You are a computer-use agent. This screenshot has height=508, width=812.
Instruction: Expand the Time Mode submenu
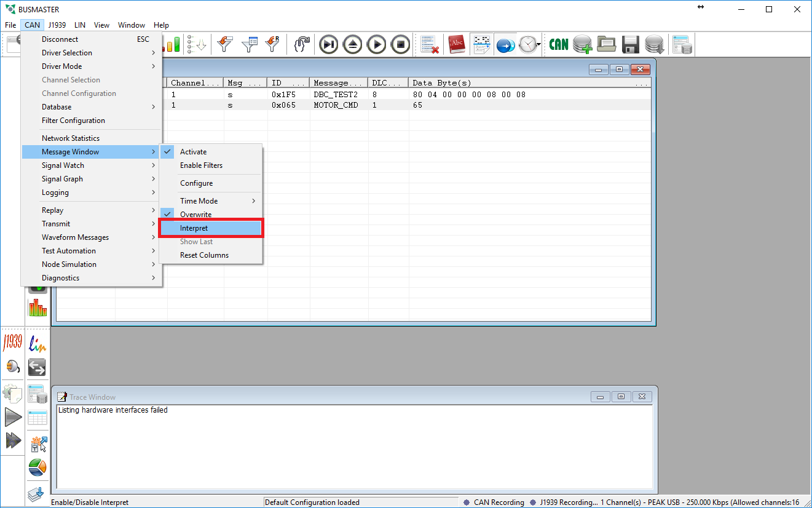coord(211,201)
